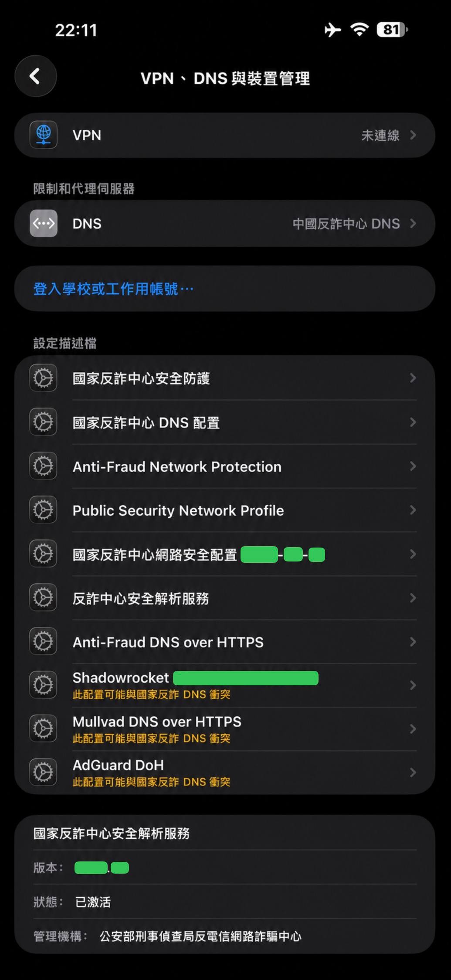Open 國家反詐中心 DNS 配置 profile
This screenshot has width=451, height=980.
[x=225, y=422]
